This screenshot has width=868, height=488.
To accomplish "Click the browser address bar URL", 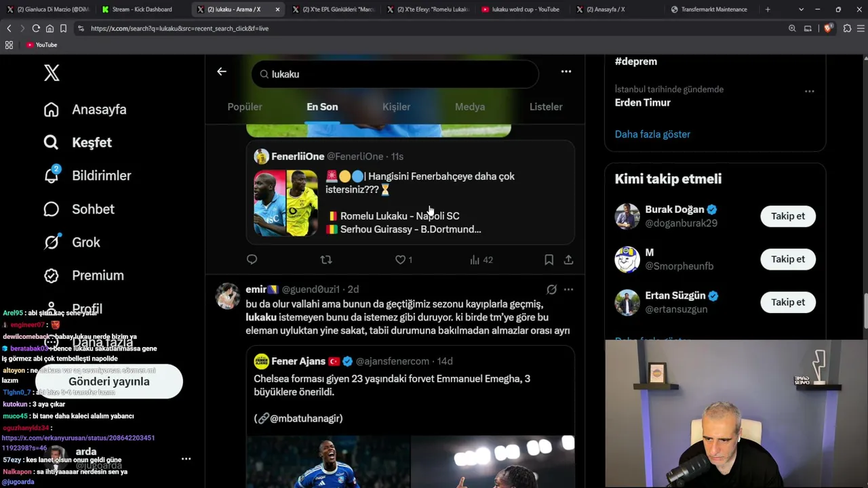I will (180, 28).
